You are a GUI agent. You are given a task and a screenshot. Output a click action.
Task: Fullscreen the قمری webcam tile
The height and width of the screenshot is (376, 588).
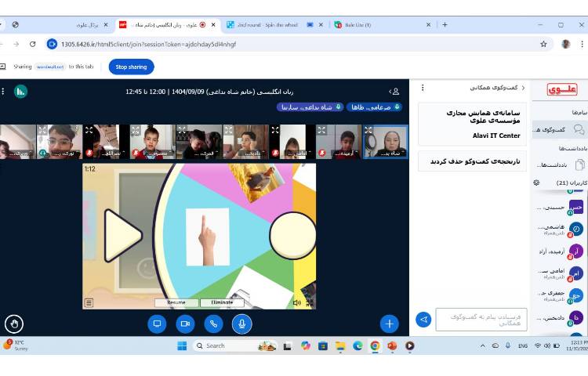click(x=182, y=130)
